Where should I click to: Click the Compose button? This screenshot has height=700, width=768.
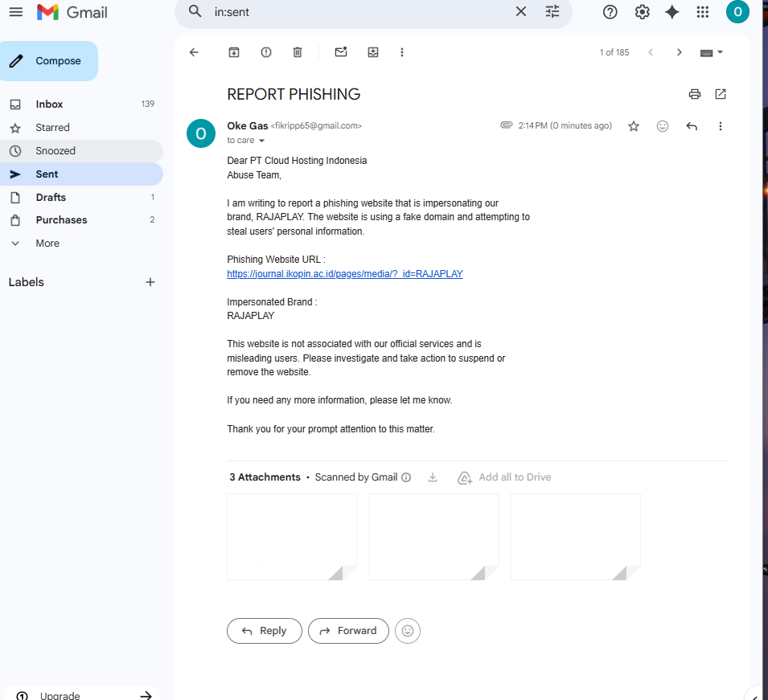click(x=49, y=61)
